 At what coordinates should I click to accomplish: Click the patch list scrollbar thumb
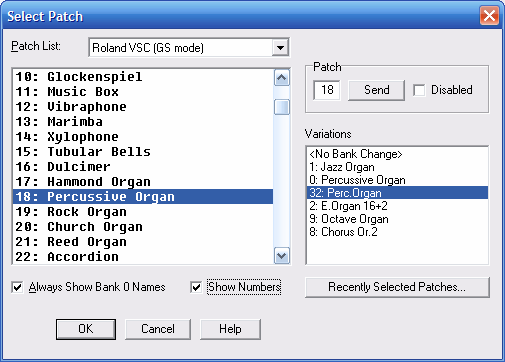[x=282, y=107]
